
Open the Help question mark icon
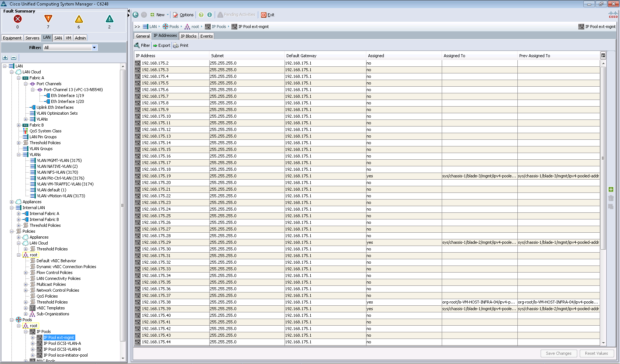point(201,15)
